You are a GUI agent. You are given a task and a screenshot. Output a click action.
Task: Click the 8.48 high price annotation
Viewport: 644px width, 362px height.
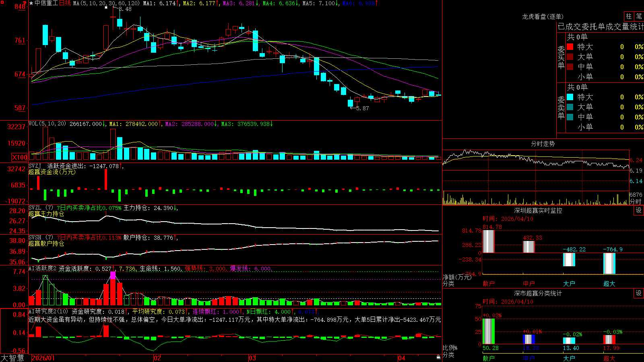pyautogui.click(x=125, y=9)
